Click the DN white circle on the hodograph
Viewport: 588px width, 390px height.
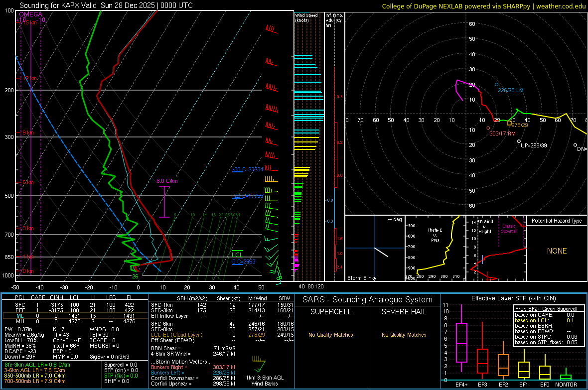pos(575,145)
